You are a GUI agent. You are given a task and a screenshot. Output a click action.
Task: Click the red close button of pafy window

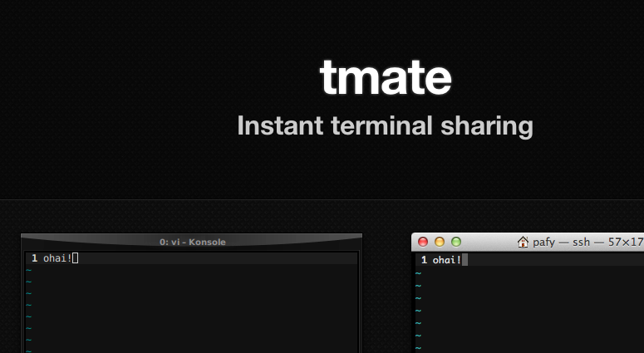(x=423, y=242)
